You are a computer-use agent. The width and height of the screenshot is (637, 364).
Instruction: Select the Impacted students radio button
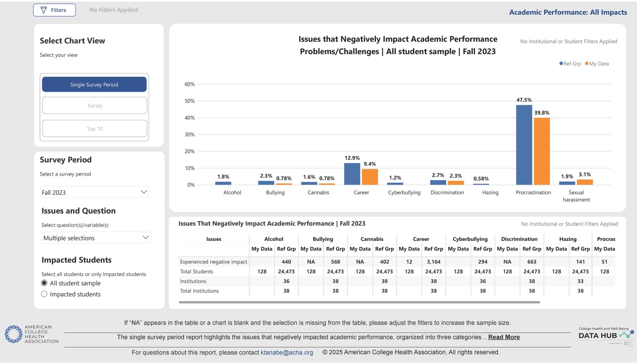click(44, 294)
